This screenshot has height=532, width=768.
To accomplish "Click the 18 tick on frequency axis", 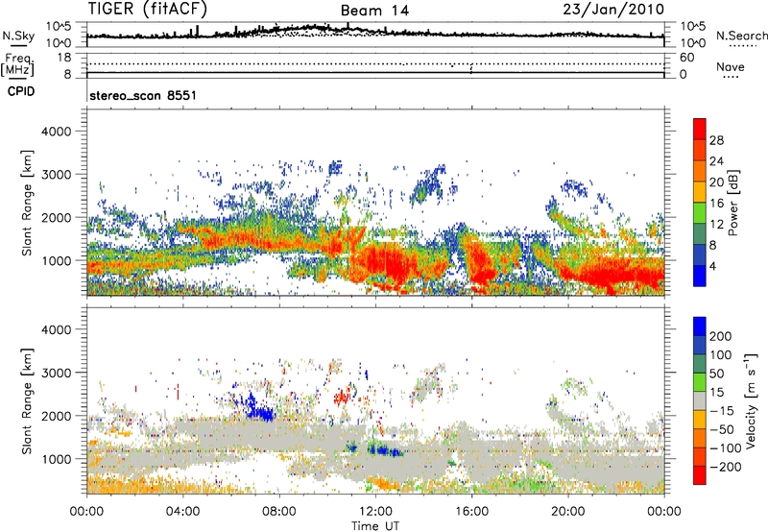I will 64,58.
